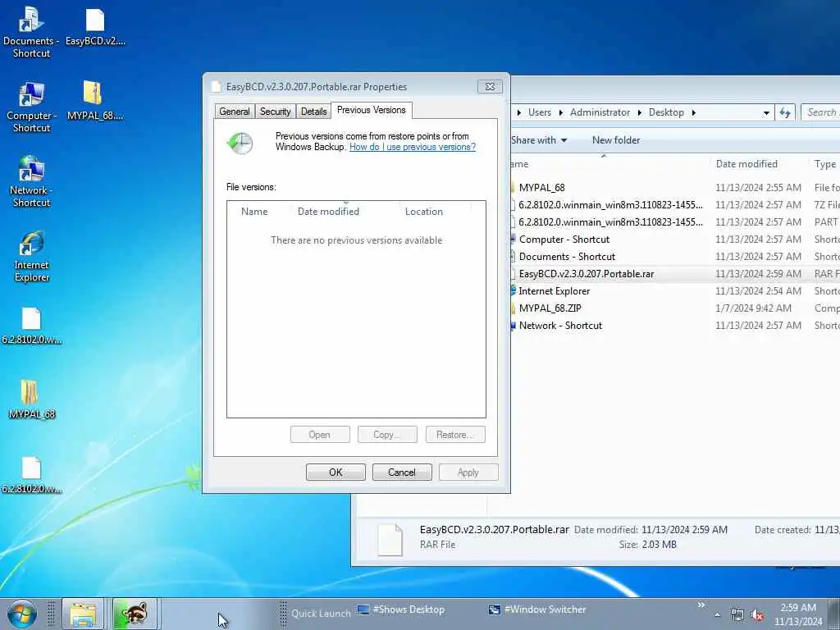This screenshot has height=630, width=840.
Task: Click OK in the Properties dialog
Action: tap(336, 472)
